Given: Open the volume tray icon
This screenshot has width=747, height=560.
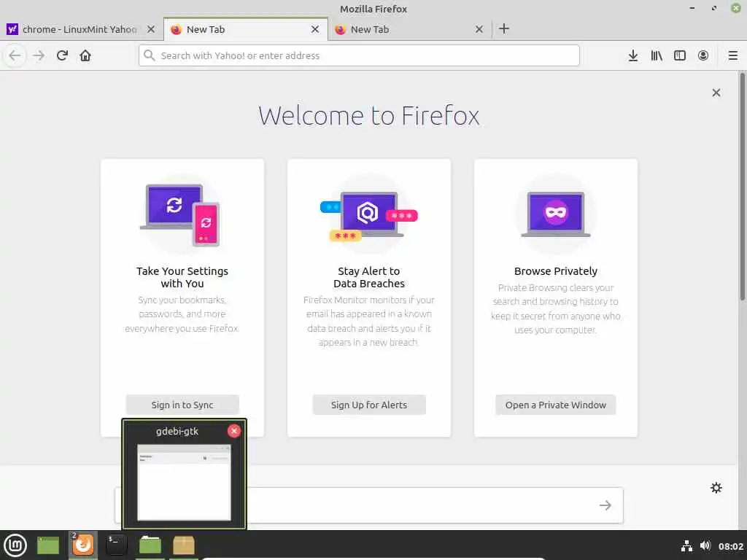Looking at the screenshot, I should coord(705,545).
